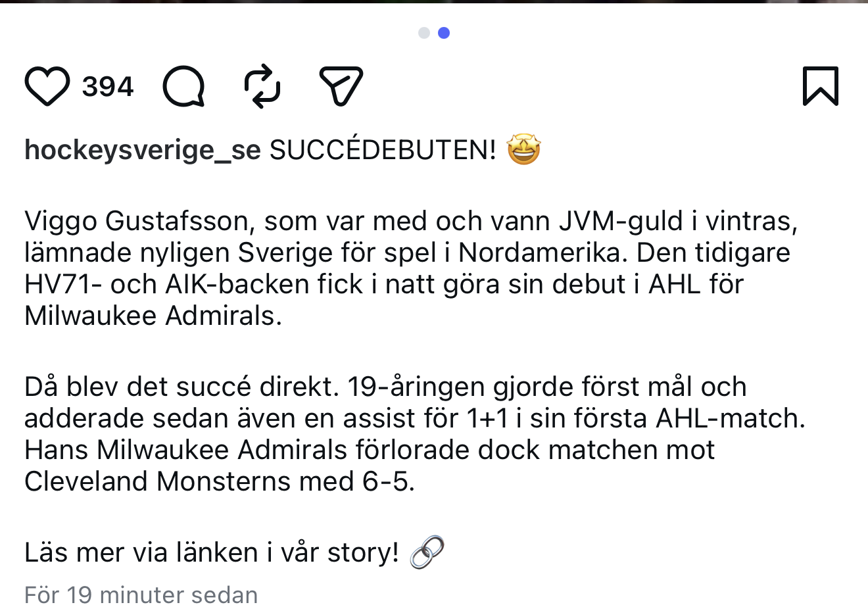Select the active blue carousel dot
Screen dimensions: 868x609
(x=444, y=33)
